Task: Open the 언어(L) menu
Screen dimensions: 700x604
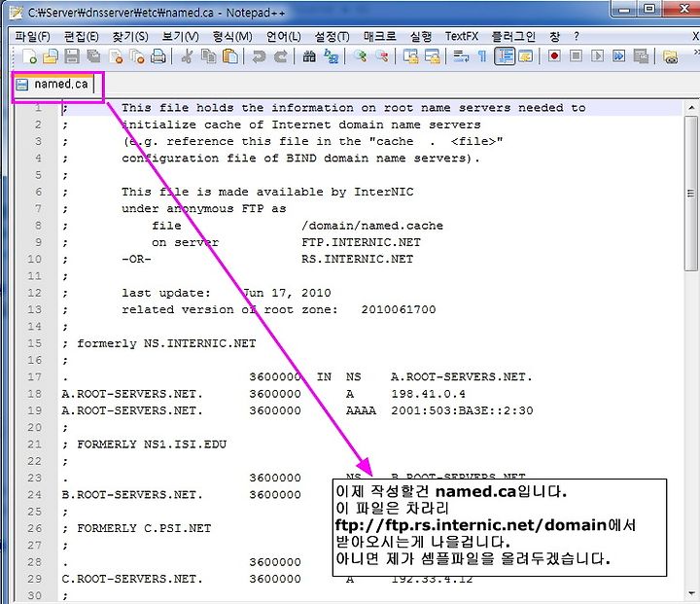Action: coord(284,37)
